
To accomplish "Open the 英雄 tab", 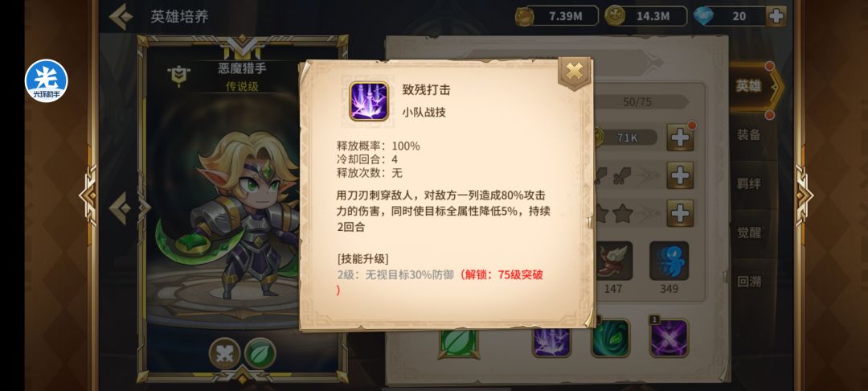I will (749, 86).
